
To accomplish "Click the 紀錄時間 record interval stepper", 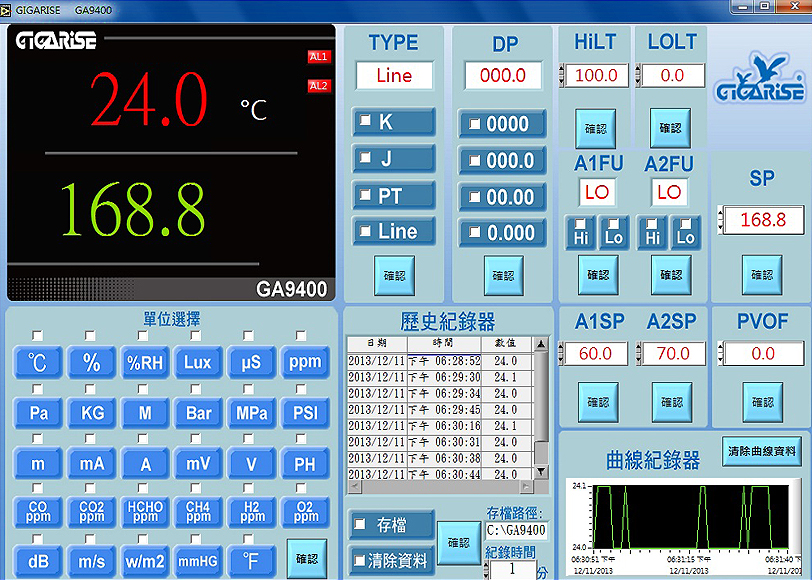I will [486, 570].
